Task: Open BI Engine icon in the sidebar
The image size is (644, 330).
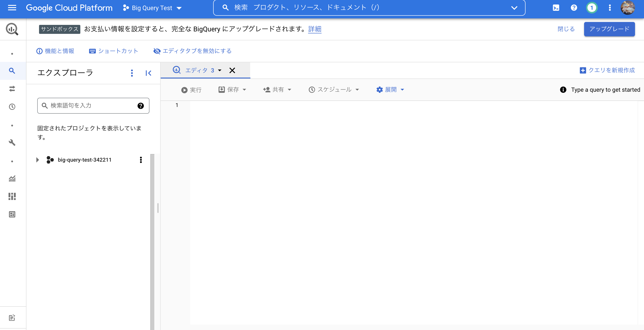Action: pyautogui.click(x=12, y=196)
